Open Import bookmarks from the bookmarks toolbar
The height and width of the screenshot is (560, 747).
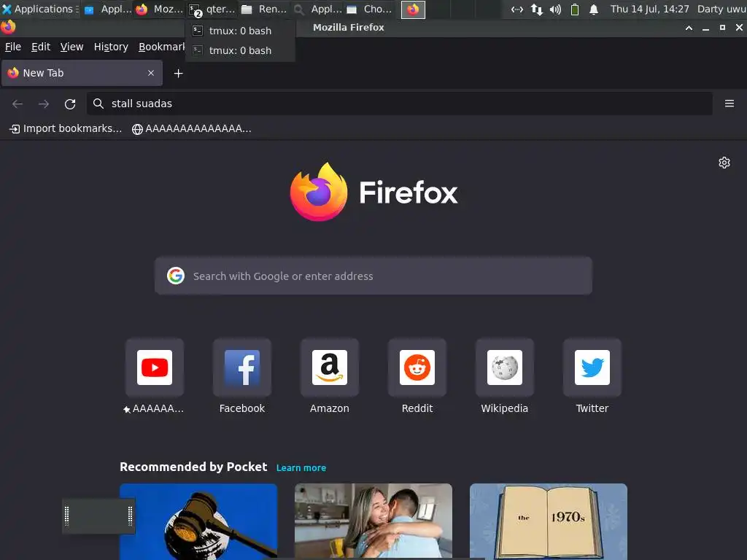coord(66,128)
